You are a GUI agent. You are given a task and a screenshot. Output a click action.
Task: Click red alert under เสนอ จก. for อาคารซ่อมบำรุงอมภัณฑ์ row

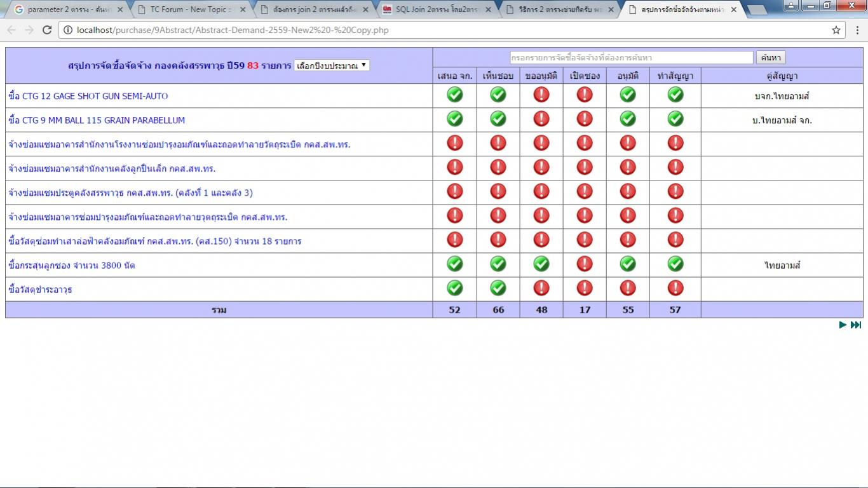coord(454,215)
